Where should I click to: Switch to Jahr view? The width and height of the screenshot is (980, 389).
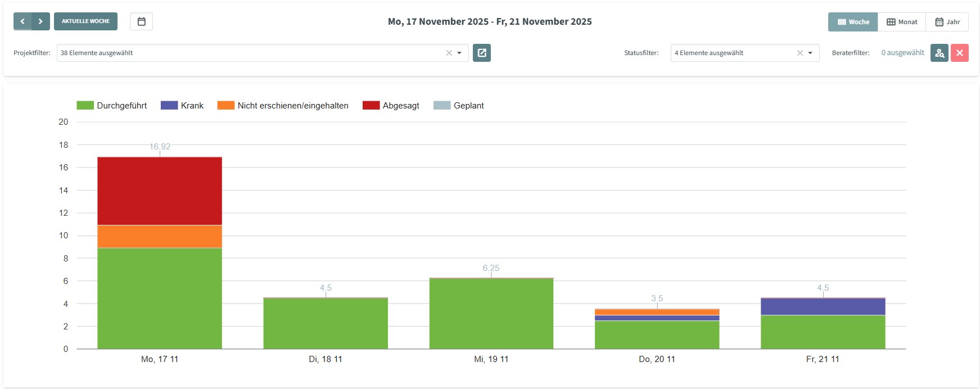[x=947, y=22]
